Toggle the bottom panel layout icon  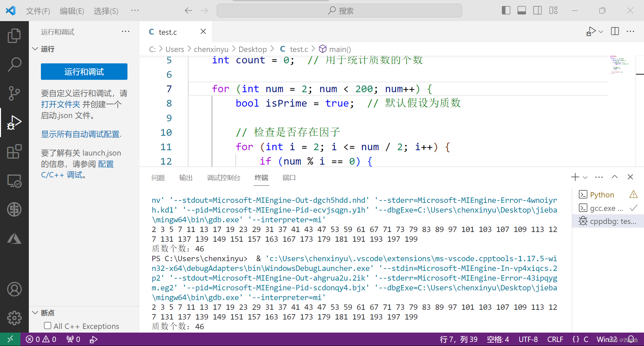point(522,11)
